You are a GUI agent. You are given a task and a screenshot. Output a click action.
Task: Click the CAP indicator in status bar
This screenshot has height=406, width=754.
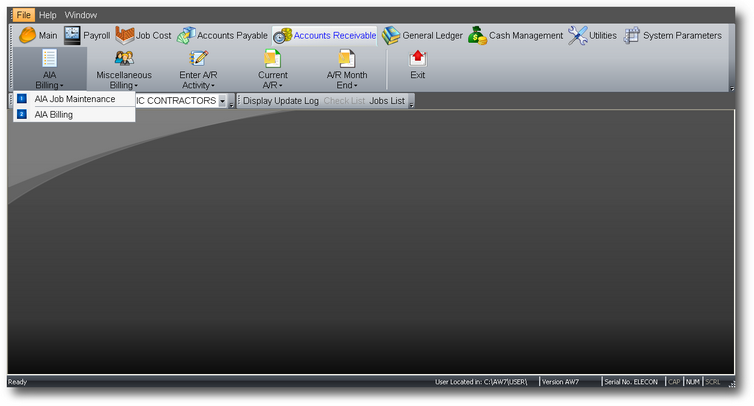674,382
